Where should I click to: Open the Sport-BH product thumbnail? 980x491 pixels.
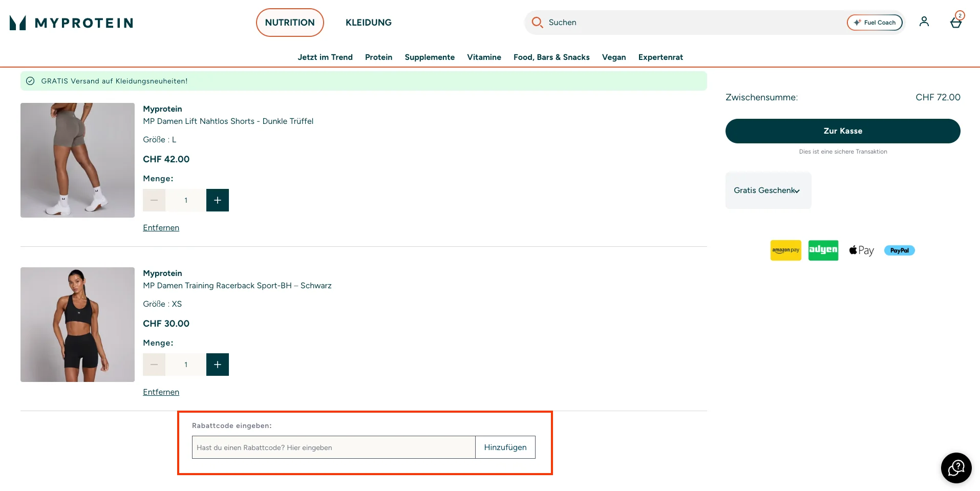(77, 325)
